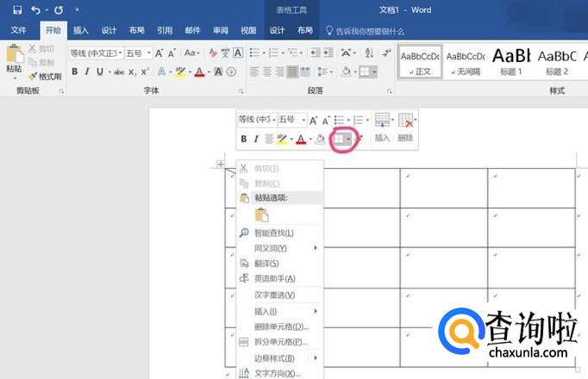The width and height of the screenshot is (588, 379).
Task: Click the Format Painter (格式刷) tool
Action: (x=44, y=76)
